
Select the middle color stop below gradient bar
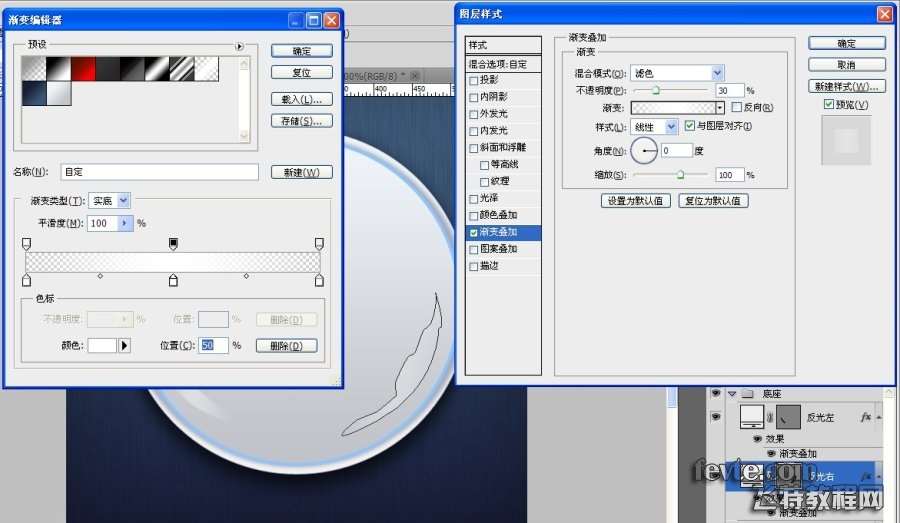point(173,280)
